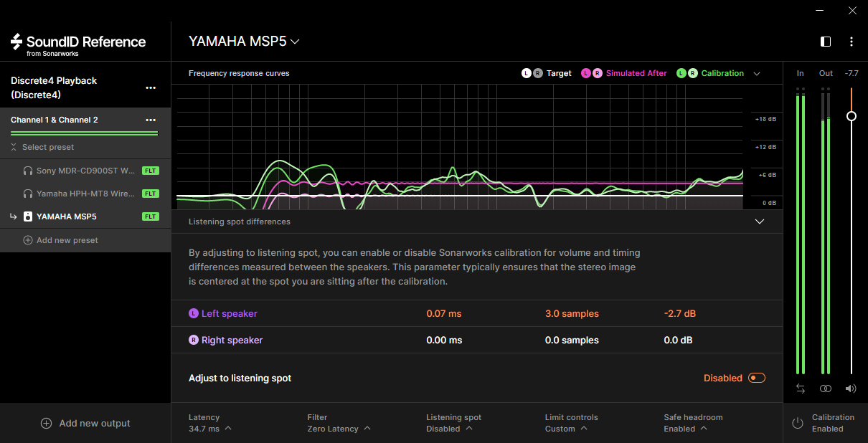Click the Right speaker 0.00 ms value
Image resolution: width=868 pixels, height=443 pixels.
click(x=444, y=340)
